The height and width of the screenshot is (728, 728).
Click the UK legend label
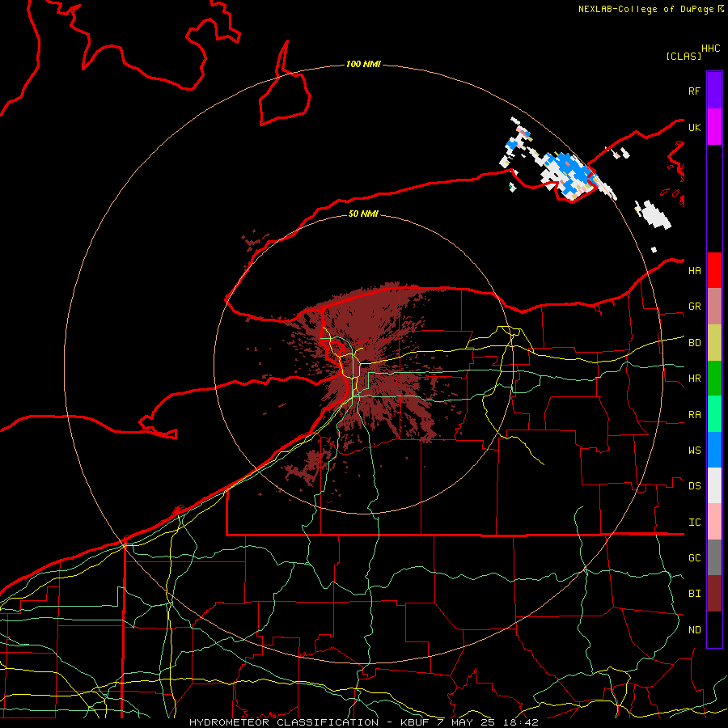[x=694, y=127]
